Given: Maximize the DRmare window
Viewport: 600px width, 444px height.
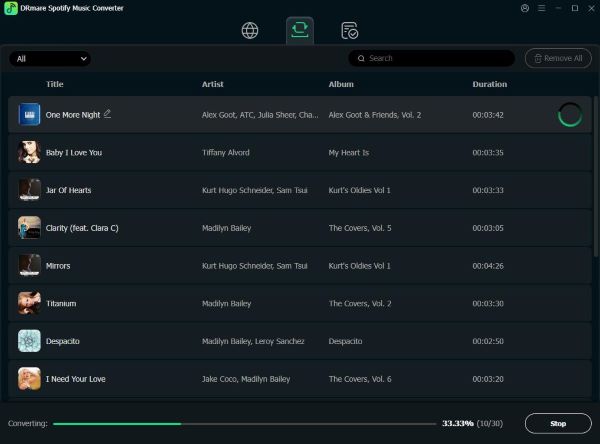Looking at the screenshot, I should pos(575,8).
